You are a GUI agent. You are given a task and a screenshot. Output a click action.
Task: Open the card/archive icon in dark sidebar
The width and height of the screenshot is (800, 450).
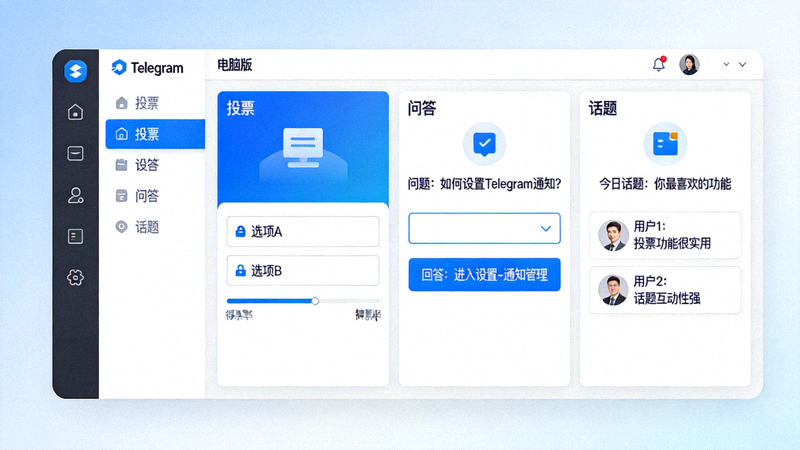(x=76, y=153)
